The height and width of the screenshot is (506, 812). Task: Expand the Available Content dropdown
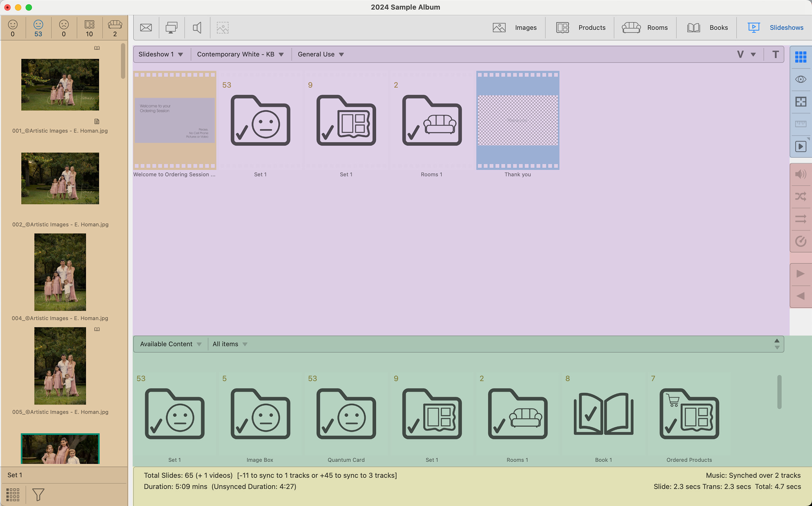click(171, 344)
